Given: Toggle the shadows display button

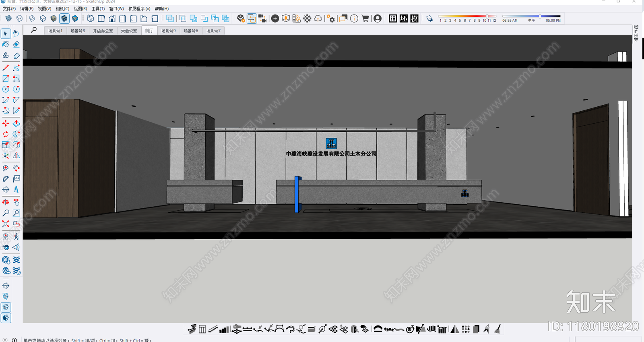Looking at the screenshot, I should coord(429,19).
